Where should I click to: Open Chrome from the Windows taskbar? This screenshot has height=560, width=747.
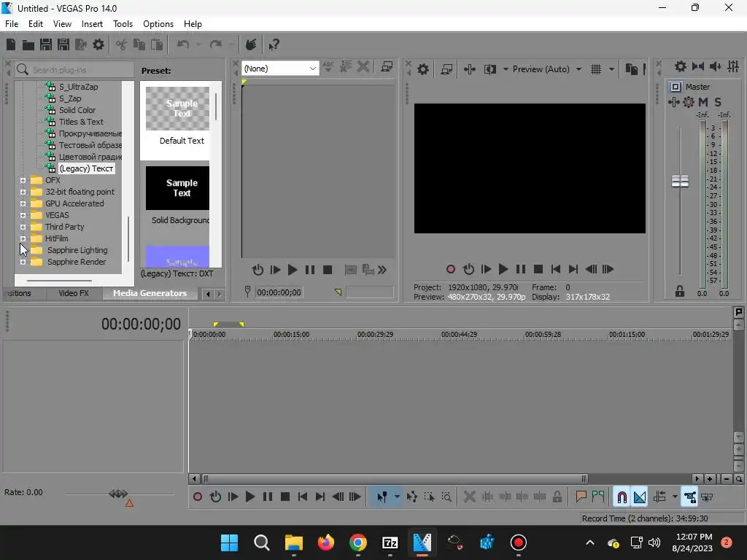[x=357, y=542]
